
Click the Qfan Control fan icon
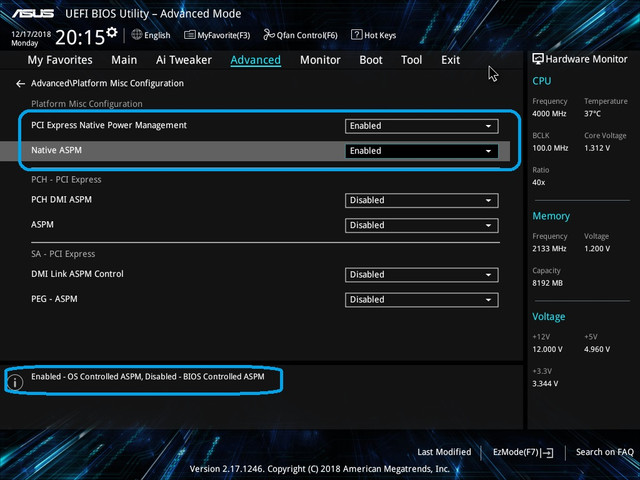[x=269, y=35]
